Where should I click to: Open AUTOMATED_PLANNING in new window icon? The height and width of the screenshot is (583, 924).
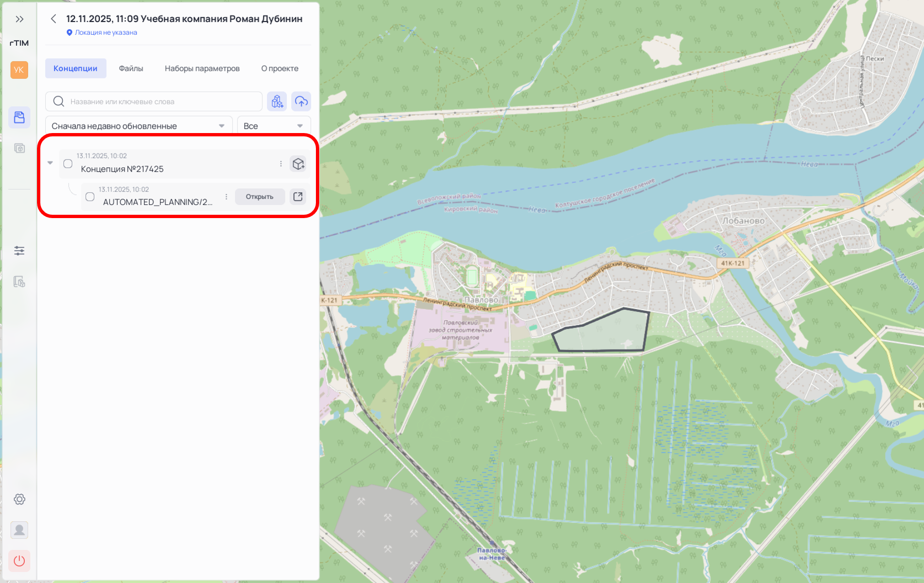(x=298, y=197)
